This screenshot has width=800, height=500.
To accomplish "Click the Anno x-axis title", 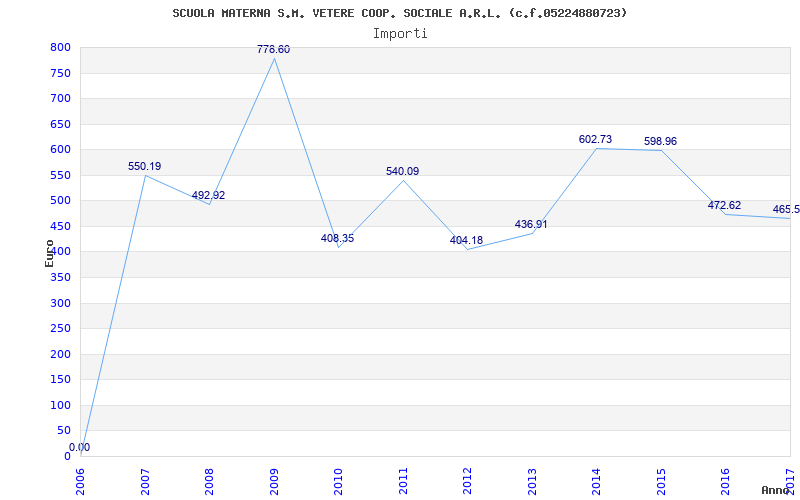I will [776, 490].
